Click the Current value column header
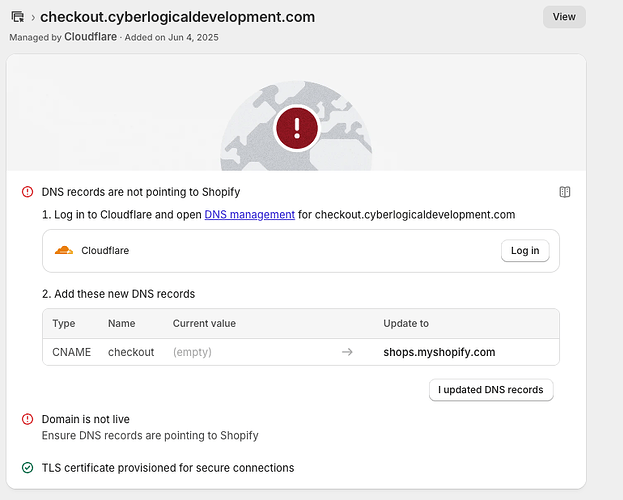623x500 pixels. (x=204, y=324)
